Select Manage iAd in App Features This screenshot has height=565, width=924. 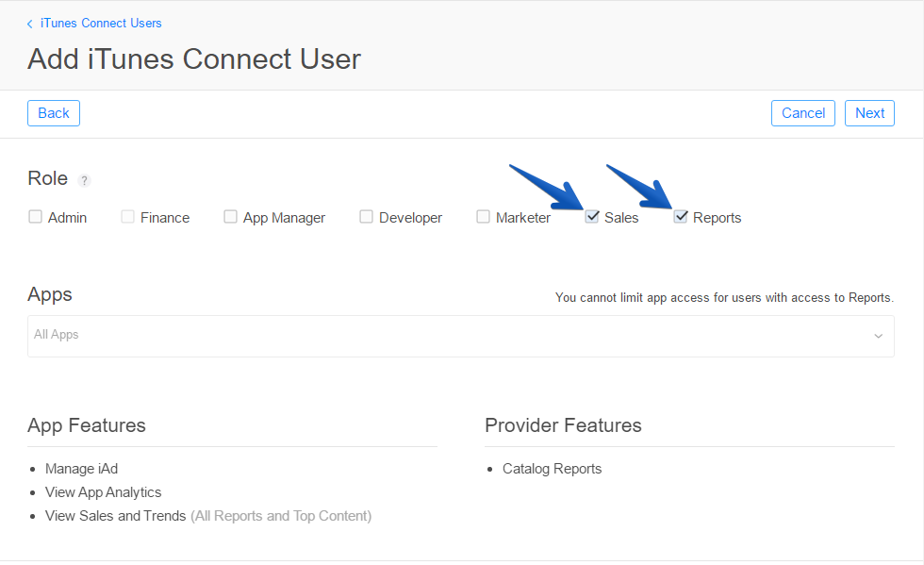(x=81, y=469)
